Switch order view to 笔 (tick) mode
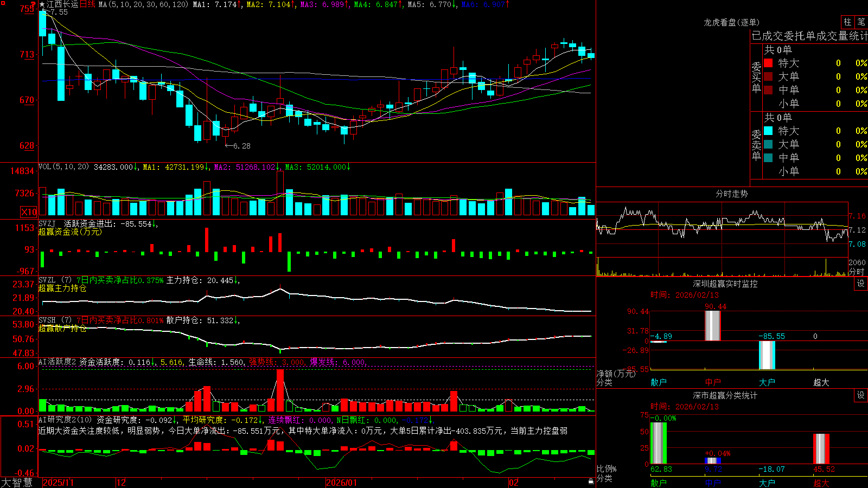Image resolution: width=868 pixels, height=488 pixels. pos(861,22)
